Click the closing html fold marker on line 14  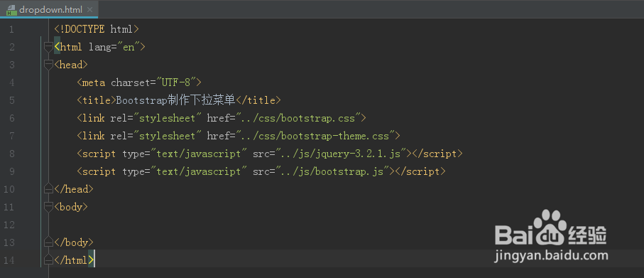click(48, 260)
